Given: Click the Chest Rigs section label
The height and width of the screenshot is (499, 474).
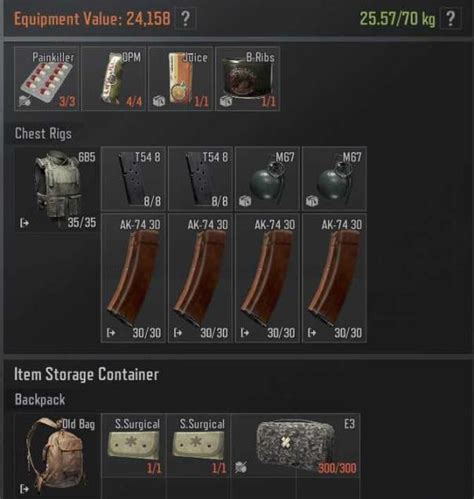Looking at the screenshot, I should pos(43,134).
